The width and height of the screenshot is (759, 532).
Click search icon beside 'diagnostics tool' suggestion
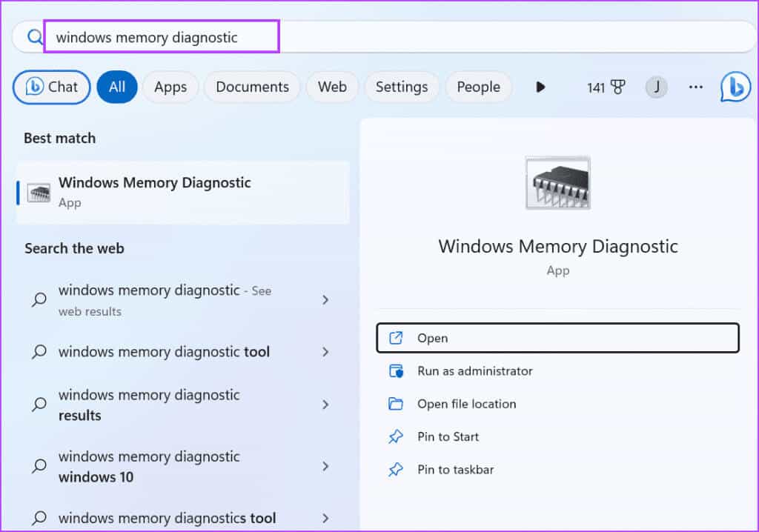tap(39, 518)
